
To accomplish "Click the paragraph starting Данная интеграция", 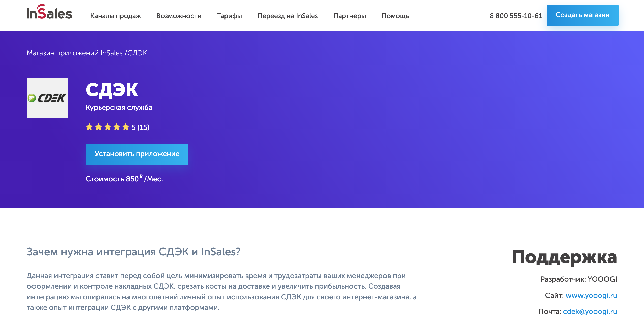I will 222,292.
